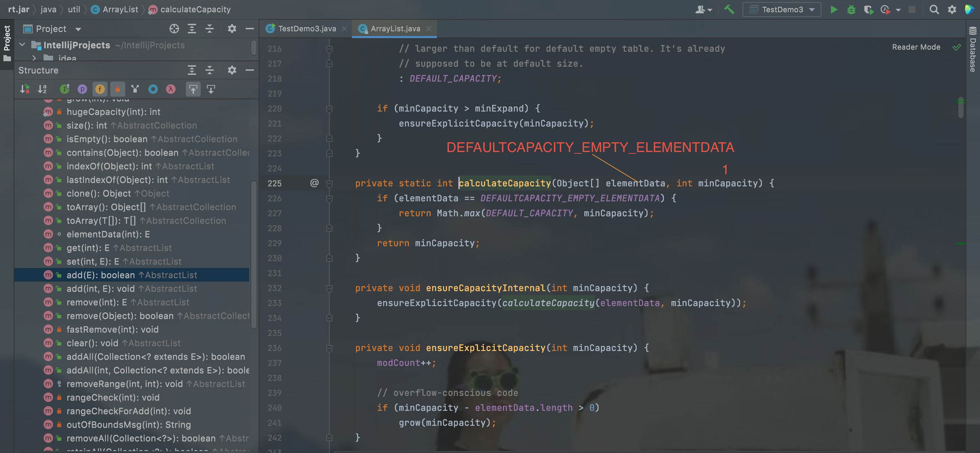Select opened file target icon in Project panel
This screenshot has height=453, width=980.
pyautogui.click(x=174, y=29)
